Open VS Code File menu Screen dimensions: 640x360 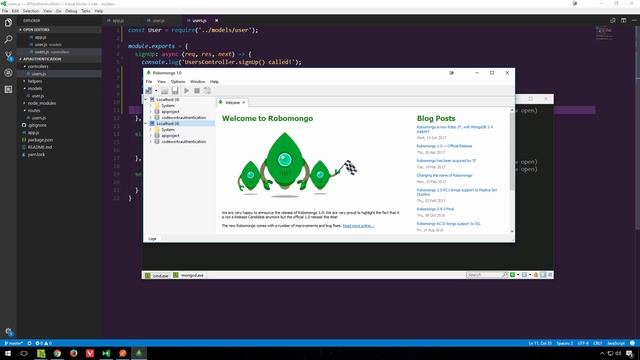(x=5, y=11)
